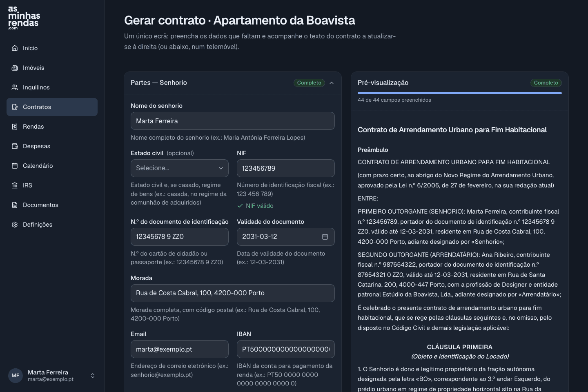Focus the document identification number field
588x392 pixels.
180,237
